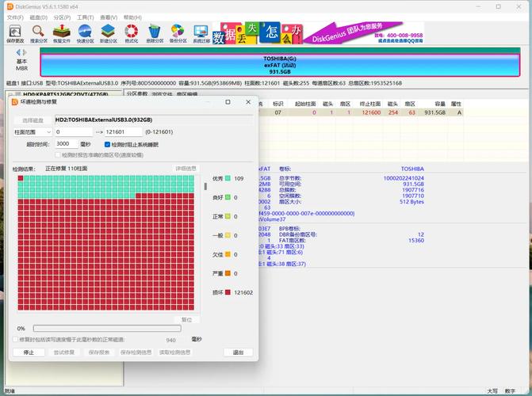Click the HD2:TOSHIBAExternalUSB3.0(932GB) disk name field
This screenshot has height=396, width=532.
click(x=154, y=120)
